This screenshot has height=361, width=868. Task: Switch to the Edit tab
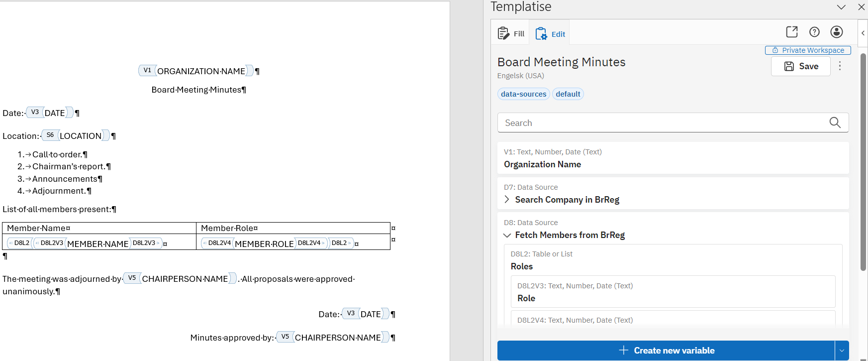click(550, 33)
